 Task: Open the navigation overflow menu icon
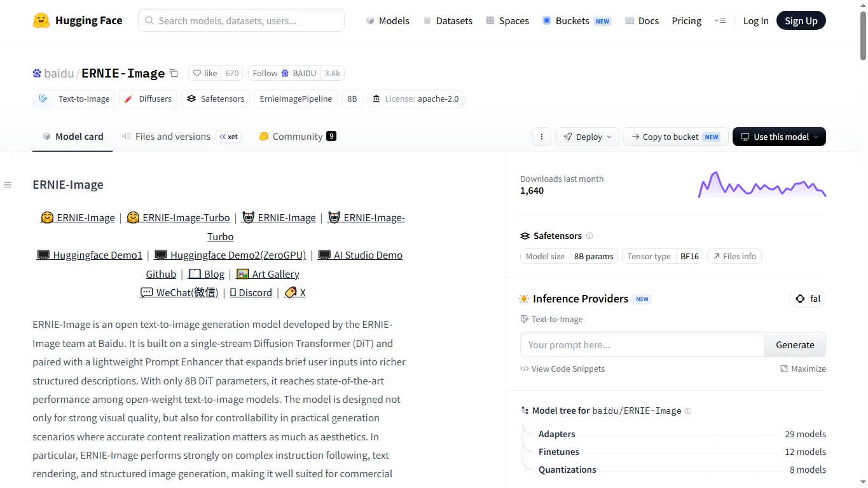[x=720, y=20]
